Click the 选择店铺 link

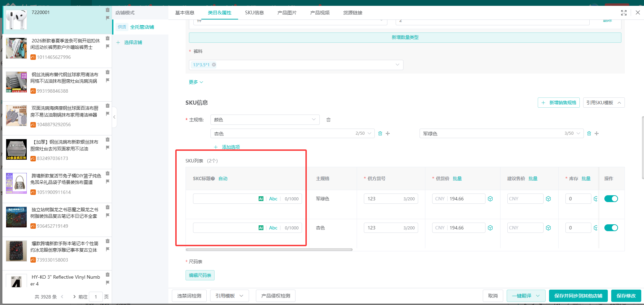(129, 42)
